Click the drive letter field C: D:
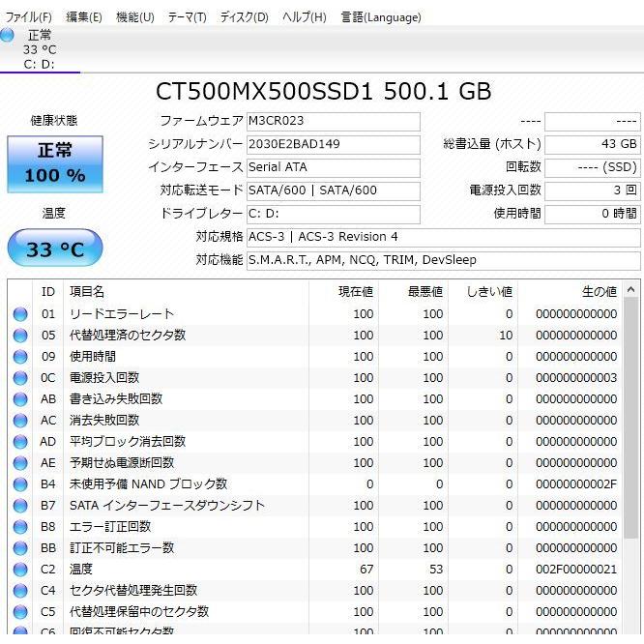Image resolution: width=644 pixels, height=644 pixels. (333, 214)
